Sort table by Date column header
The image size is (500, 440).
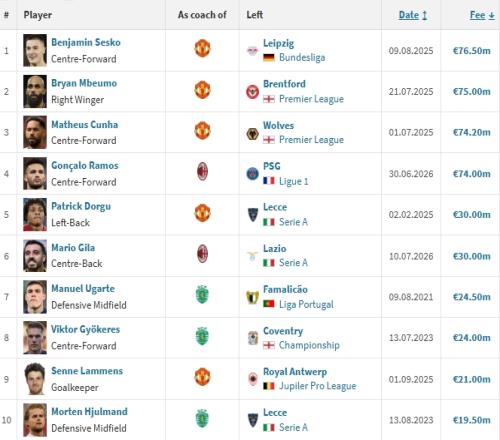coord(413,15)
